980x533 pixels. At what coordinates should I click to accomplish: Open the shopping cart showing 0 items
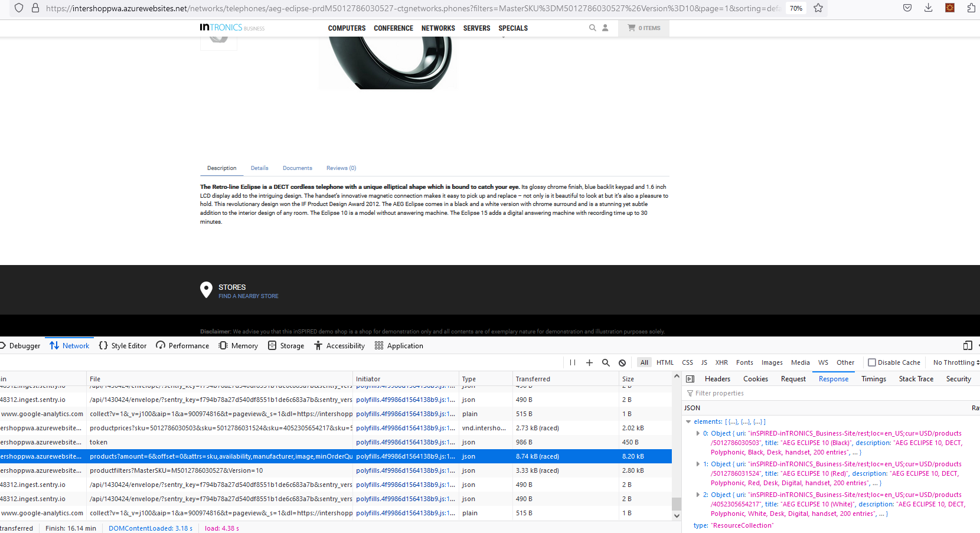[x=643, y=28]
